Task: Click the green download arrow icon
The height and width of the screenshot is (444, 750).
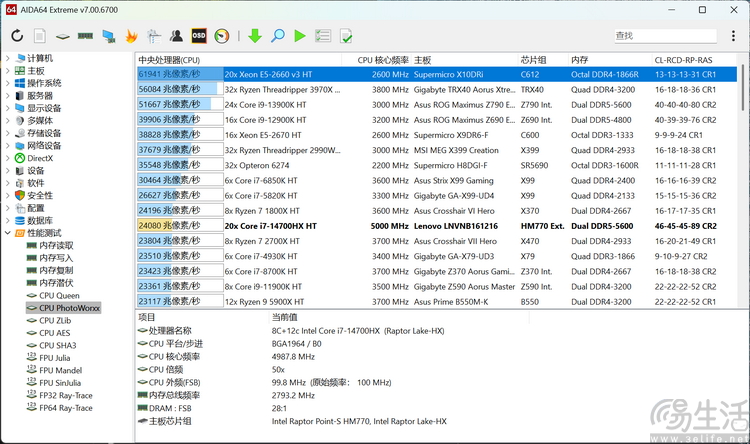Action: click(x=255, y=36)
